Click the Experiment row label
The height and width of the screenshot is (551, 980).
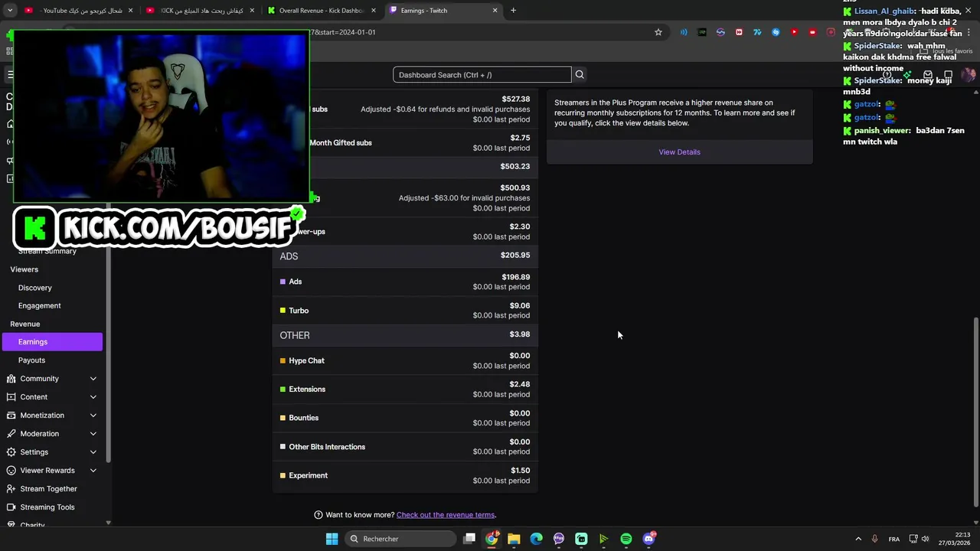(x=308, y=475)
